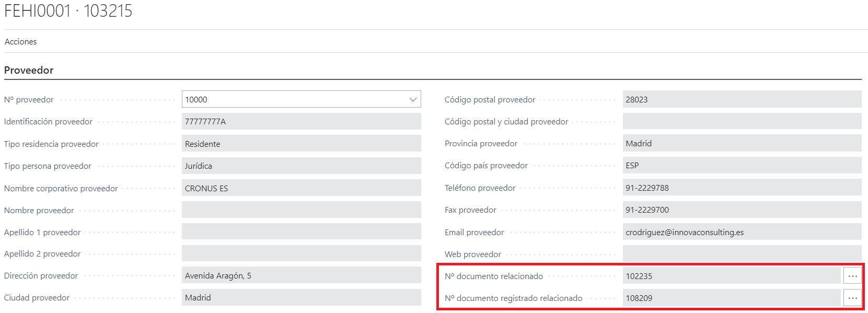Viewport: 868px width, 313px height.
Task: Open the Acciones menu
Action: [21, 42]
